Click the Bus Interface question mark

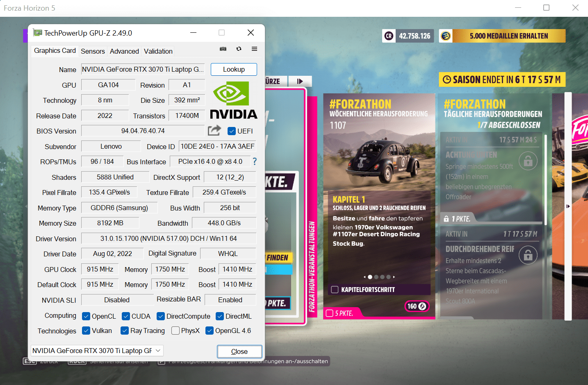click(x=255, y=161)
